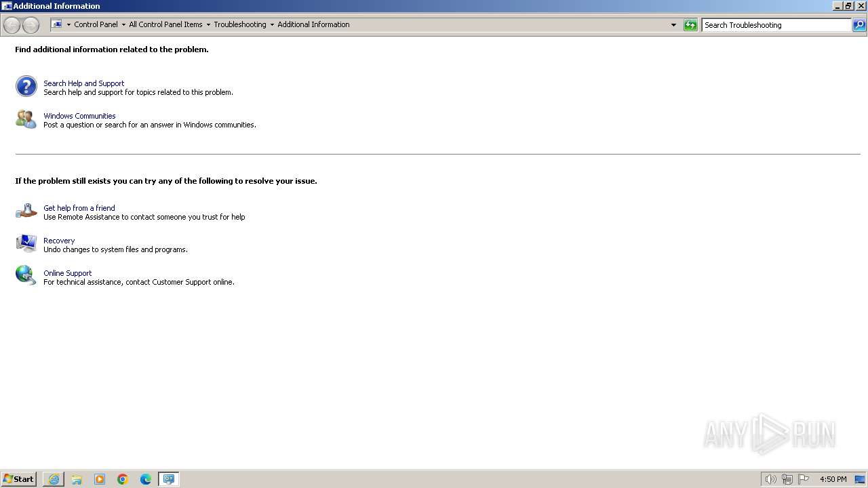The height and width of the screenshot is (488, 868).
Task: Open the Online Support link
Action: 67,273
